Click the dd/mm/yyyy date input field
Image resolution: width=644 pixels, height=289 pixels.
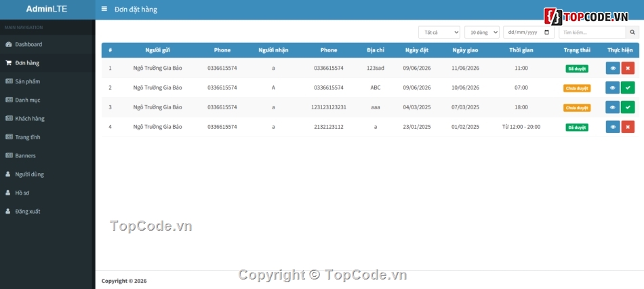529,32
